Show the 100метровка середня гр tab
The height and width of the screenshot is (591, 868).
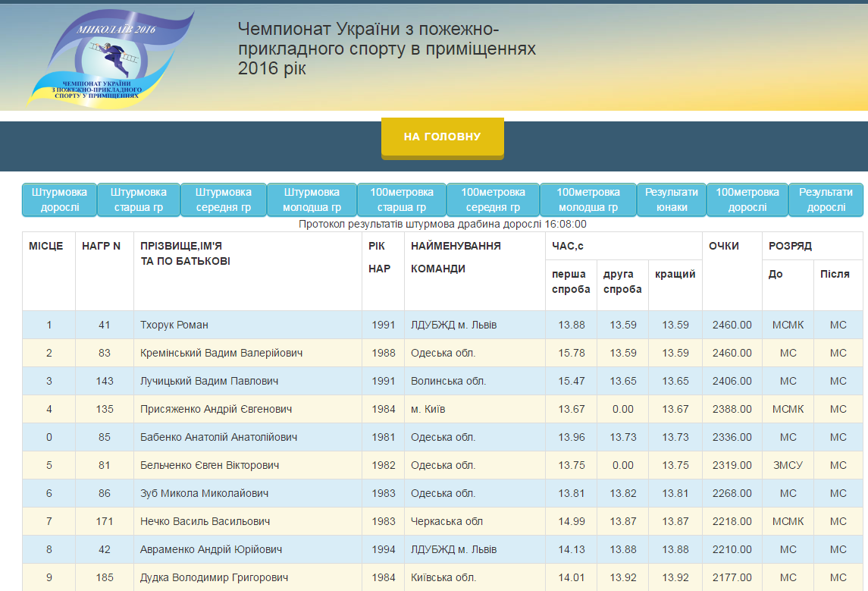pos(493,200)
